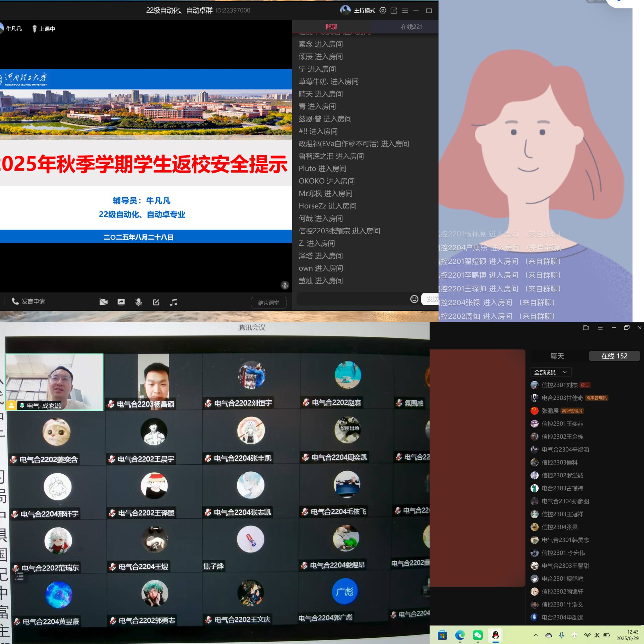Screen dimensions: 644x644
Task: Click 结束课堂 button
Action: 268,303
